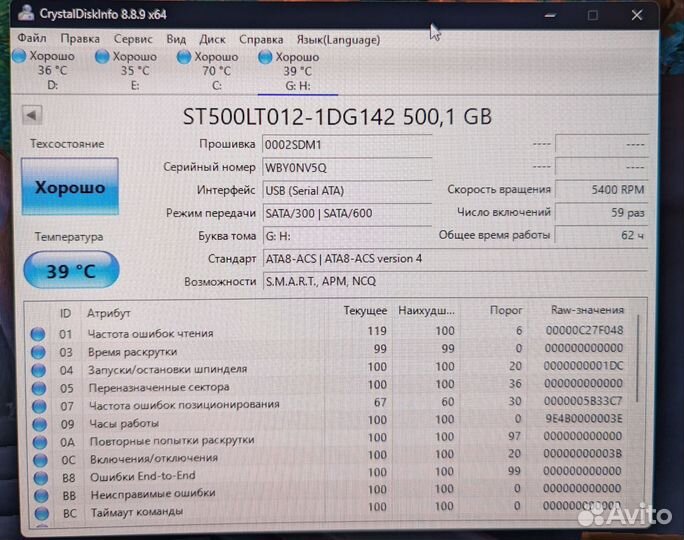684x540 pixels.
Task: Click the drive letter field G: H:
Action: click(347, 236)
